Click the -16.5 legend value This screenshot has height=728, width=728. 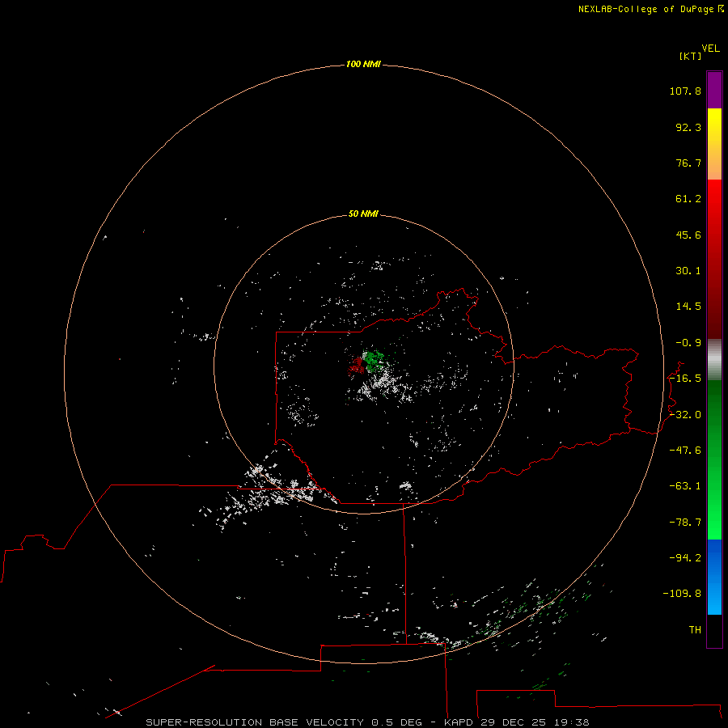685,379
